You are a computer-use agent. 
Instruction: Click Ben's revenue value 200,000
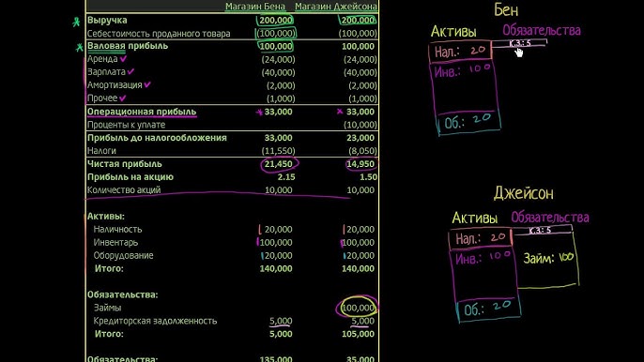pyautogui.click(x=276, y=20)
